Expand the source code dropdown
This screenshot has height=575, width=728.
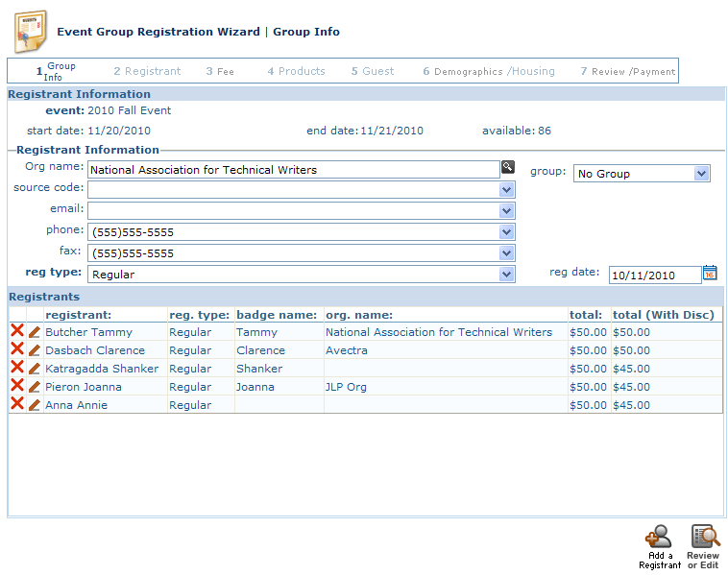[x=506, y=189]
